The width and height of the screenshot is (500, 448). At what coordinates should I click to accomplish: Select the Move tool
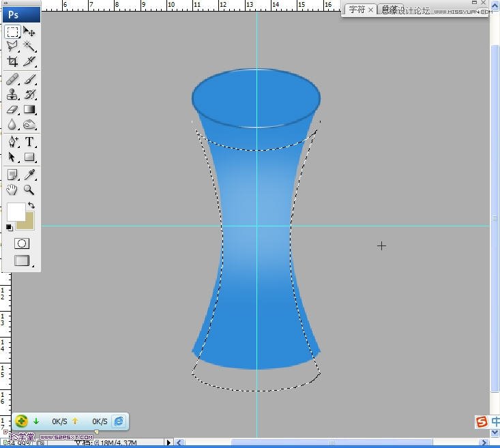29,32
